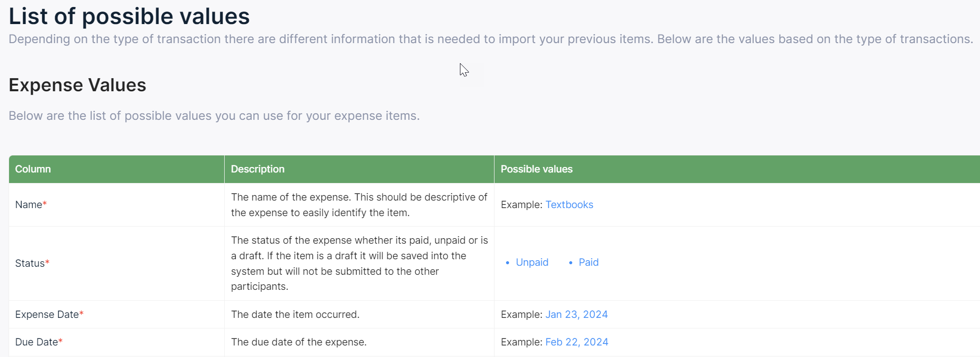
Task: Click 'The date the item occurred' description
Action: click(295, 314)
